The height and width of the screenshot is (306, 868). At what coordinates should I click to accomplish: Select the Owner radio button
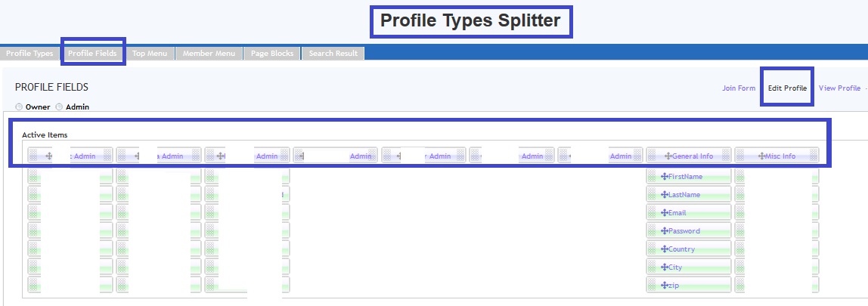[x=19, y=107]
